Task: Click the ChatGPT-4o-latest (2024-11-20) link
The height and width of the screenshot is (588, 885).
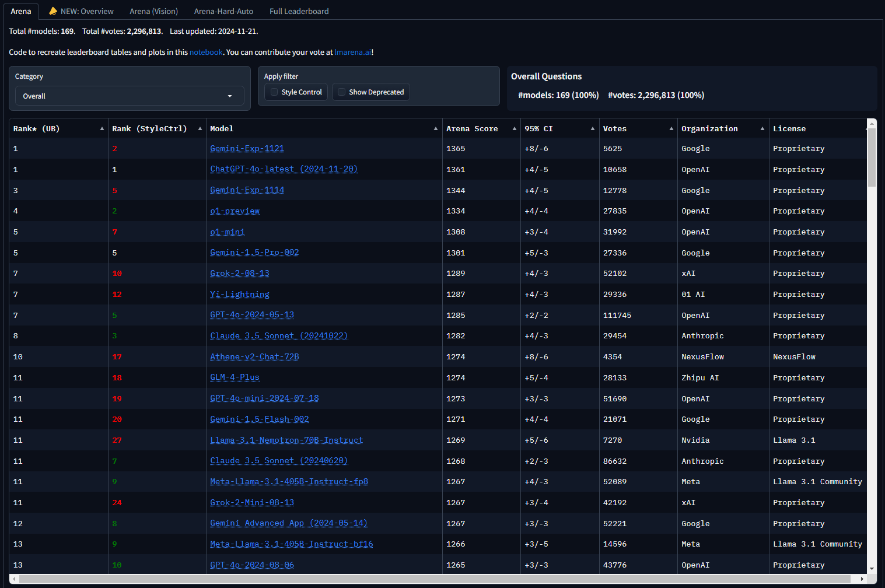Action: [x=284, y=169]
